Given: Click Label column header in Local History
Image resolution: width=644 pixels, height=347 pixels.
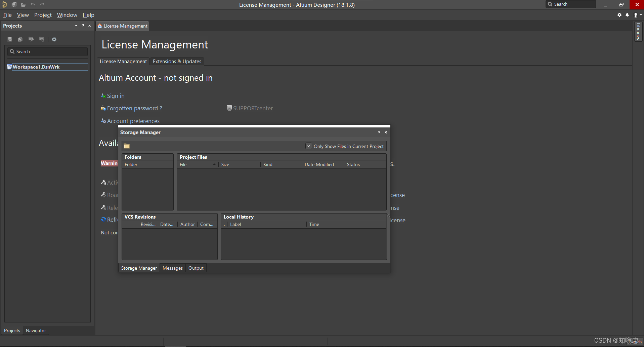Looking at the screenshot, I should 267,224.
